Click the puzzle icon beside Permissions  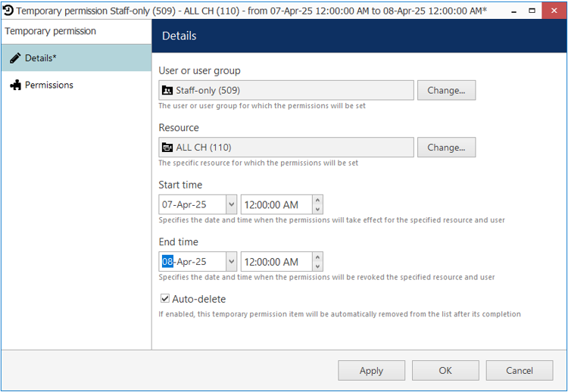pyautogui.click(x=16, y=85)
